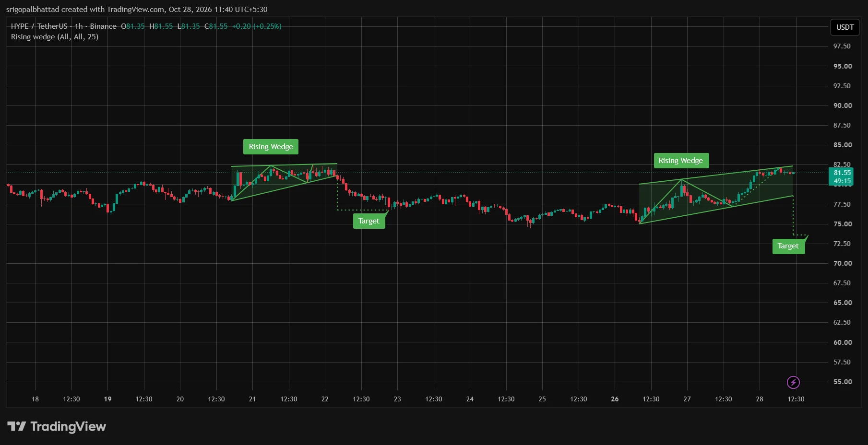The height and width of the screenshot is (445, 868).
Task: Click the purple lightning bolt icon
Action: pyautogui.click(x=793, y=382)
